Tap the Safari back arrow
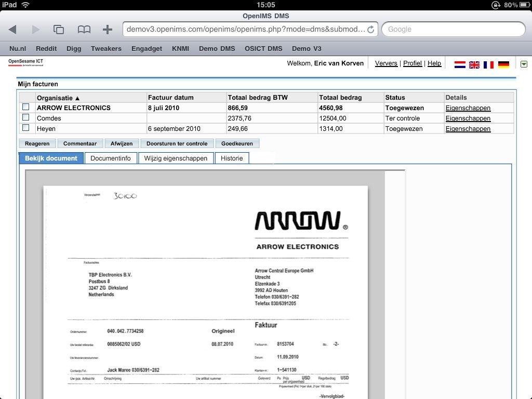This screenshot has height=399, width=532. point(12,30)
